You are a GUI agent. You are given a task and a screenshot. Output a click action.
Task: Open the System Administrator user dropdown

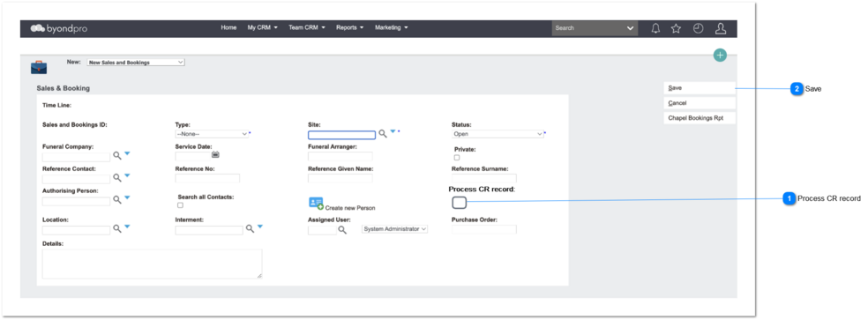[394, 229]
